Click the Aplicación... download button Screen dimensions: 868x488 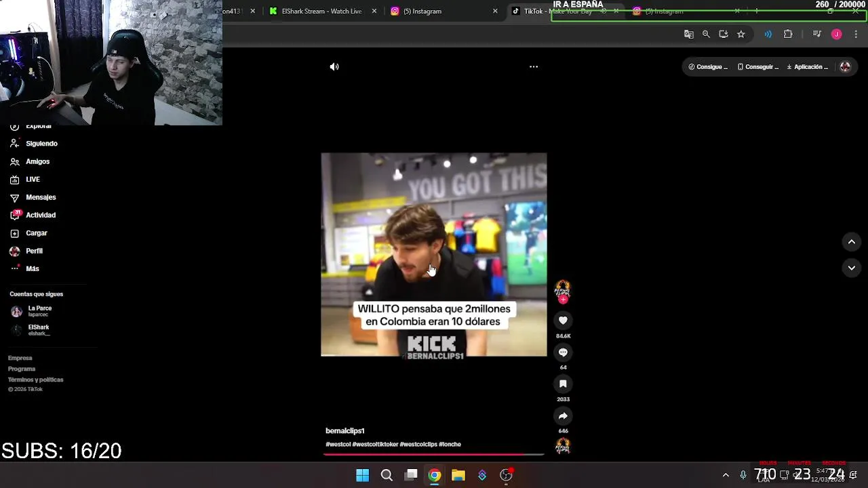pyautogui.click(x=808, y=66)
